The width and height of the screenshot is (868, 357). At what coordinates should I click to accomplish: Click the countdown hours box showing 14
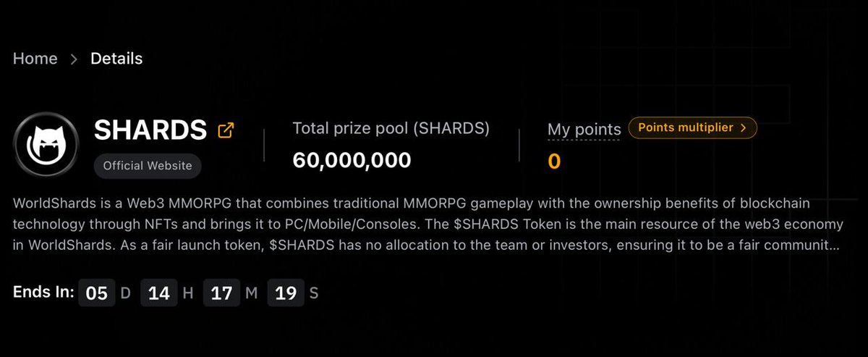[159, 293]
